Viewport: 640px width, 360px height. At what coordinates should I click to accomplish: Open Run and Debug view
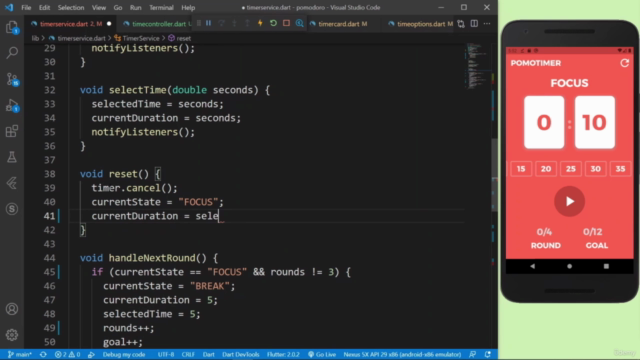12,105
